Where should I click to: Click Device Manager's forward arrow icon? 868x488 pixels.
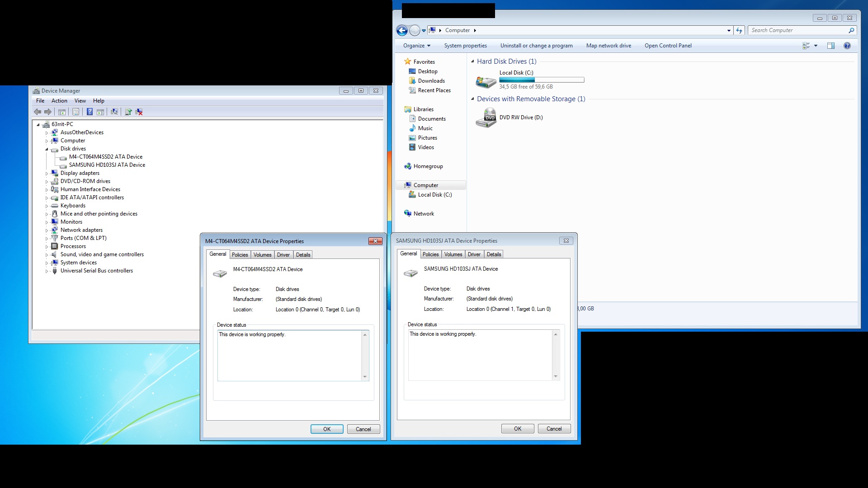(48, 112)
